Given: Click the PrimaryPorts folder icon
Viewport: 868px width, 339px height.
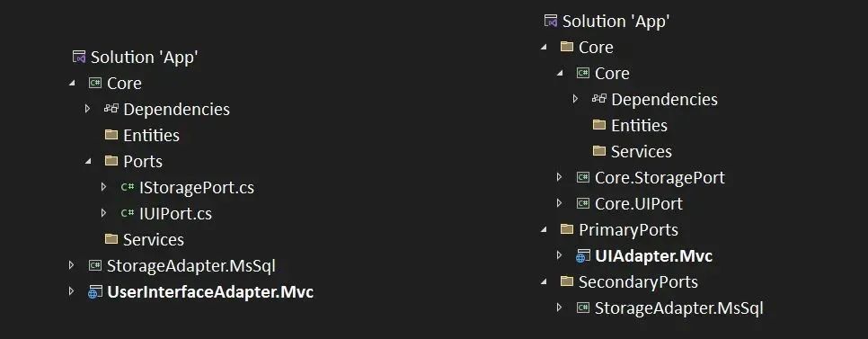Looking at the screenshot, I should [567, 229].
